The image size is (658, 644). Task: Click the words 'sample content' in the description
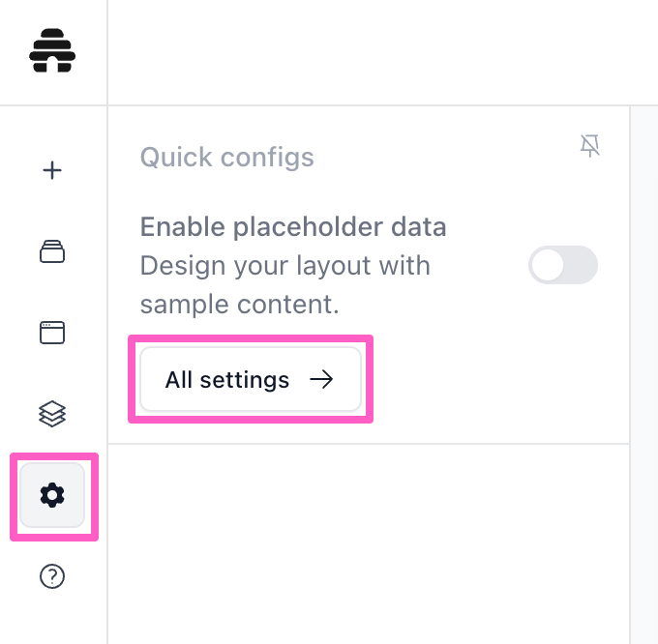click(x=239, y=305)
